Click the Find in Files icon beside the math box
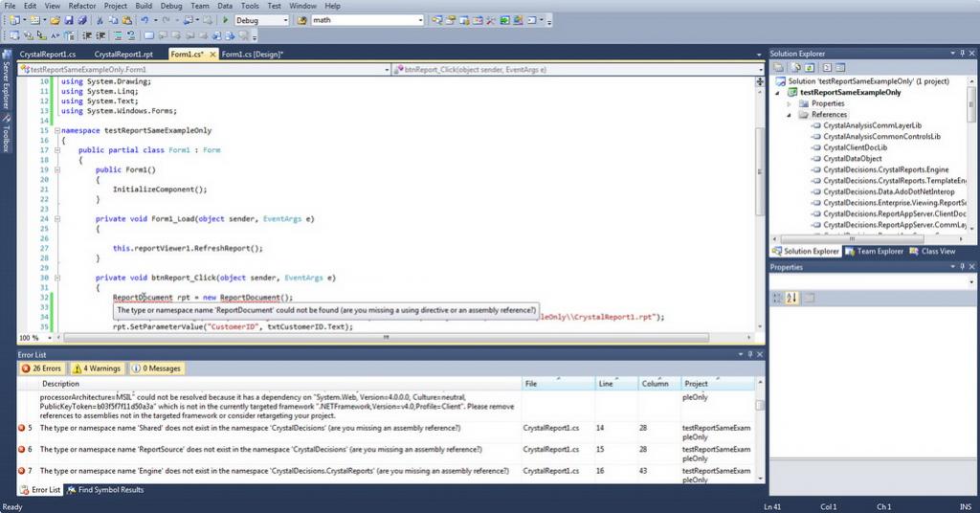 [302, 20]
